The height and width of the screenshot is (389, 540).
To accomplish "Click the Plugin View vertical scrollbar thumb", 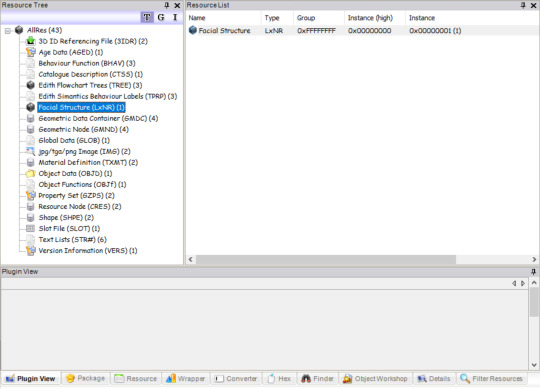I will pos(534,302).
